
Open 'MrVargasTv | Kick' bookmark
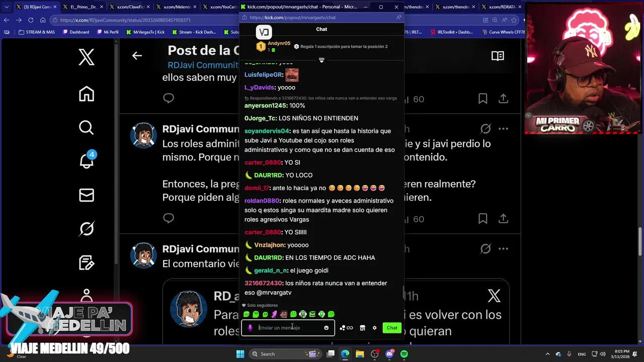coord(145,32)
